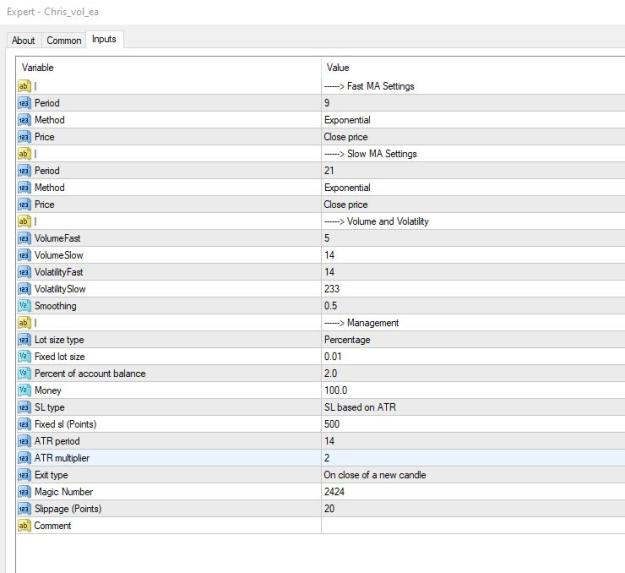Select the 'Fixed sl (Points)' variable name
Screen dimensions: 625x573
click(65, 424)
